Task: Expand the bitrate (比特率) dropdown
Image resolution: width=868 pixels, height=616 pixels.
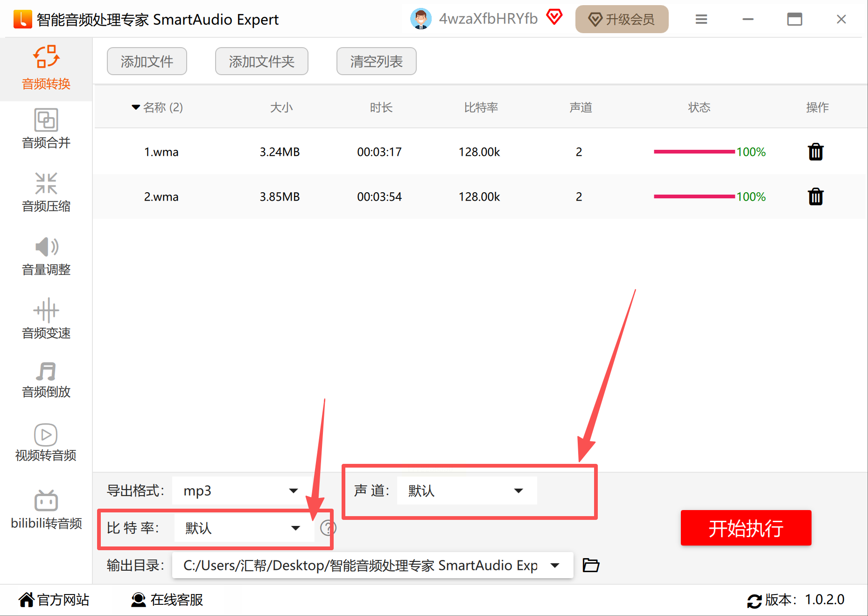Action: [244, 528]
